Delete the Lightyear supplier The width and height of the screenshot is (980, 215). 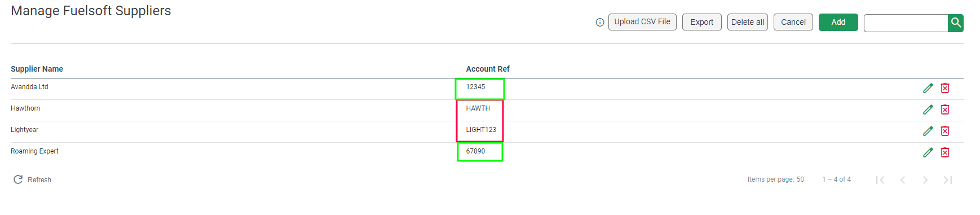pos(945,131)
